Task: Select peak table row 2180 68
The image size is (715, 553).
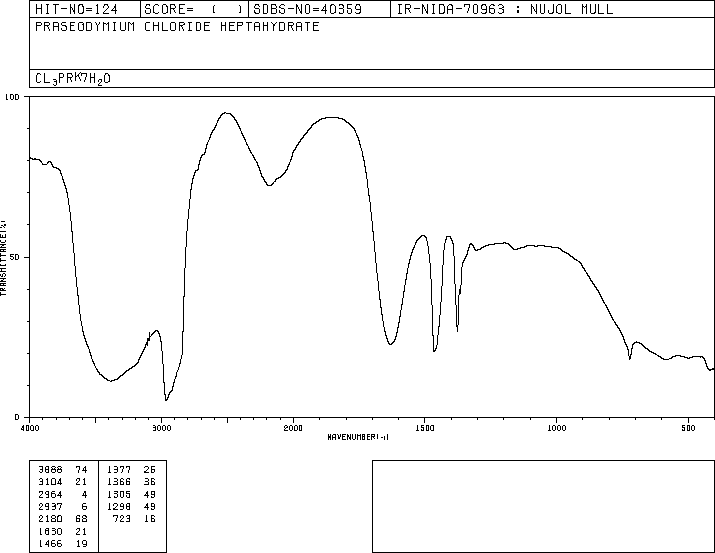Action: 63,519
